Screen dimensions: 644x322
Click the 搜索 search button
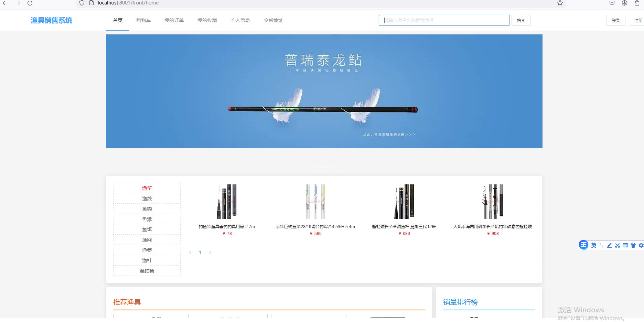[x=521, y=20]
